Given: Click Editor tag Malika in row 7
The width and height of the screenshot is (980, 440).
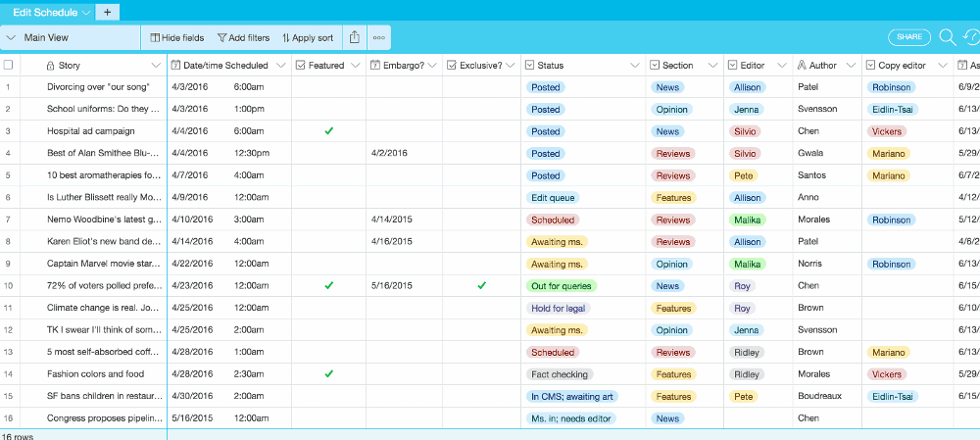Looking at the screenshot, I should tap(748, 220).
